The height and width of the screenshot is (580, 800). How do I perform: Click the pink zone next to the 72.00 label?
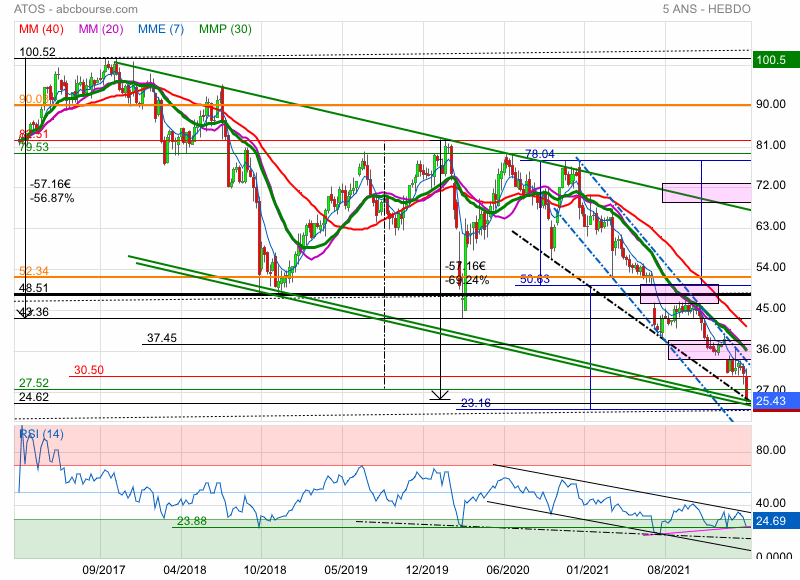pos(707,193)
